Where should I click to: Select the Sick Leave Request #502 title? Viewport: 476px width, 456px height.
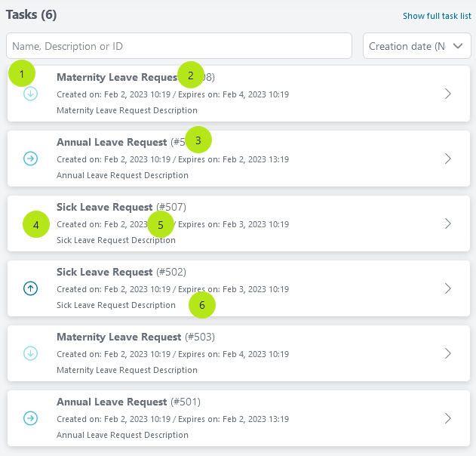coord(105,272)
